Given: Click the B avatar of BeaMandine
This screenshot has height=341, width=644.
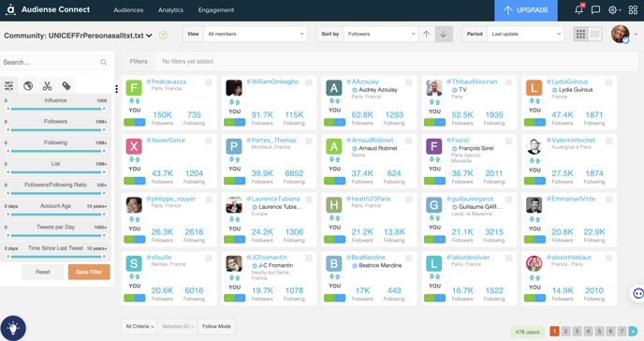Looking at the screenshot, I should (x=334, y=263).
